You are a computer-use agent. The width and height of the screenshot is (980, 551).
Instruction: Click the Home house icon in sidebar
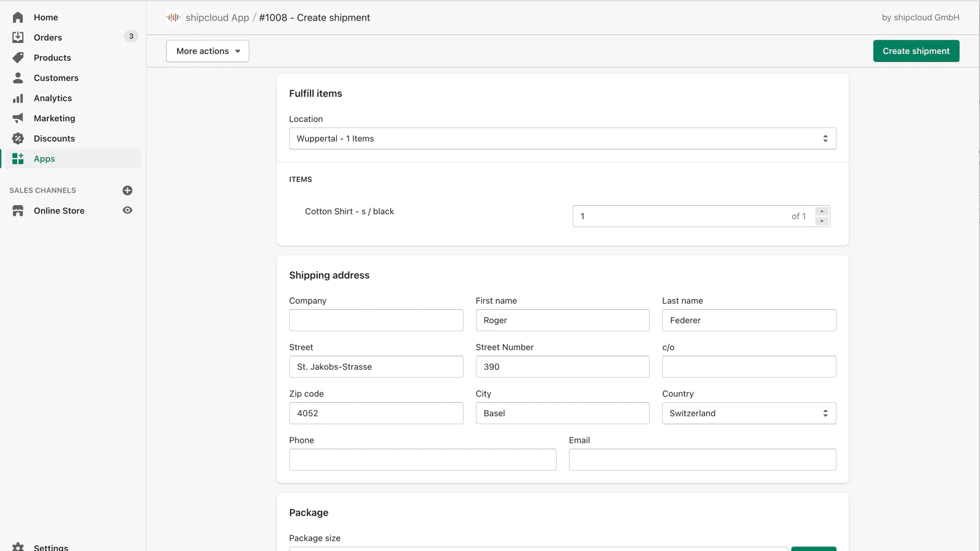pos(18,17)
